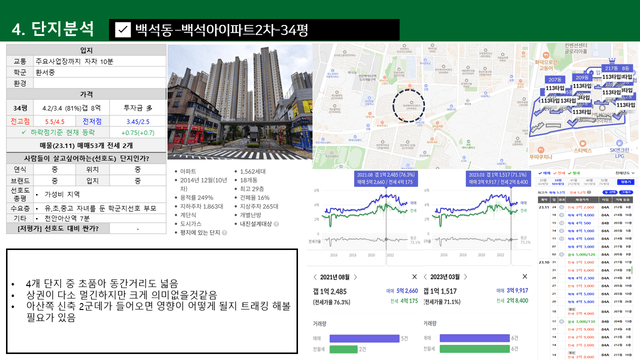Click the SK엔크린 LPG marker on map
640x360 pixels.
coord(619,143)
